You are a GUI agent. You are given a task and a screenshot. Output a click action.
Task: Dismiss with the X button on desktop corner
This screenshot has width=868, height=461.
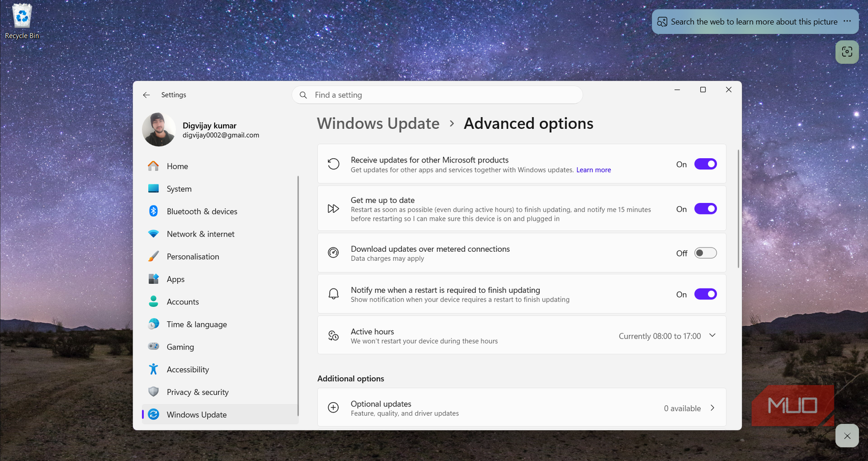pos(847,436)
